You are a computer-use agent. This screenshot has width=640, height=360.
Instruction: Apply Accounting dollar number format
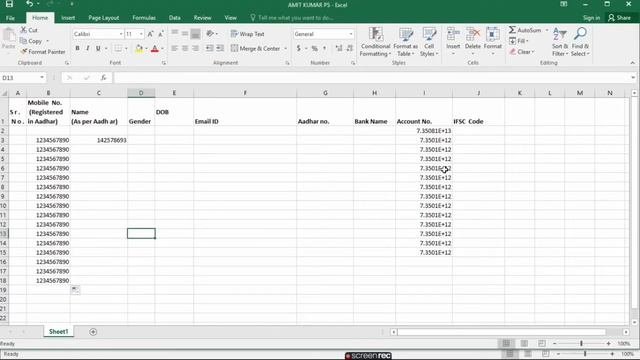coord(298,49)
